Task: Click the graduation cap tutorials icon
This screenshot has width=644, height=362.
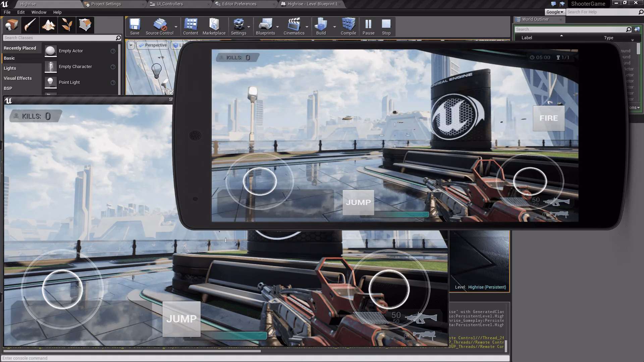Action: 562,4
